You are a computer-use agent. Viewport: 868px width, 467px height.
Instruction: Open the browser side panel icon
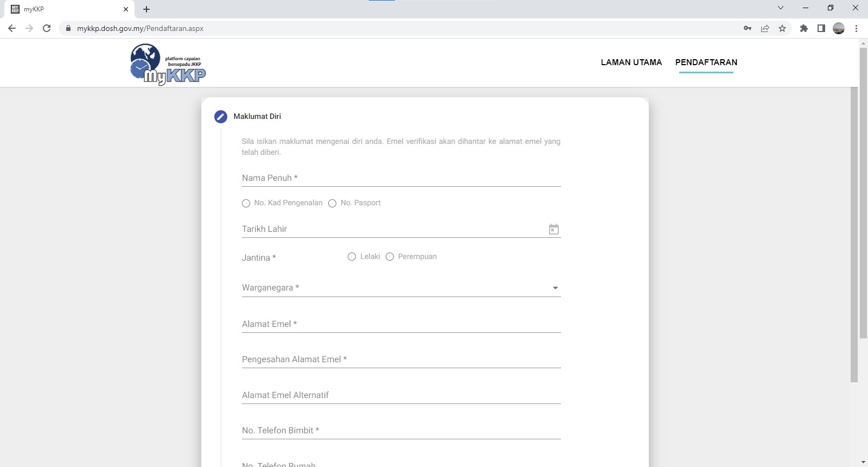(x=821, y=29)
